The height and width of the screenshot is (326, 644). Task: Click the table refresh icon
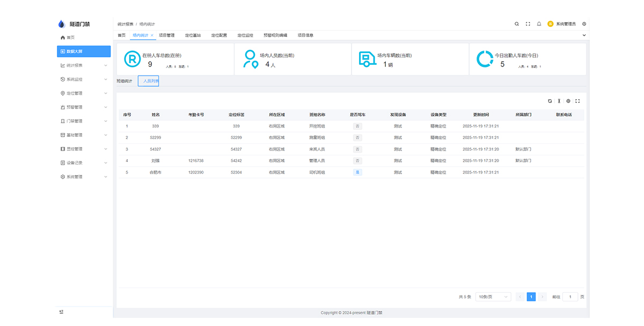(550, 101)
